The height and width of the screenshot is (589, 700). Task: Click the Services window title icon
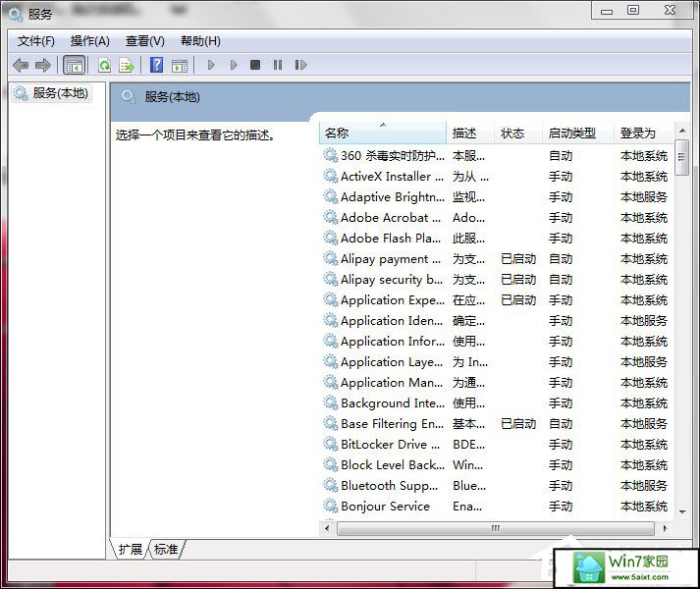point(15,15)
